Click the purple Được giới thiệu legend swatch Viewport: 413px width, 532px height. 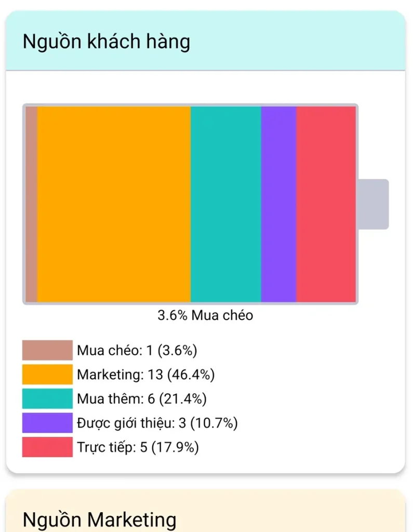point(47,423)
